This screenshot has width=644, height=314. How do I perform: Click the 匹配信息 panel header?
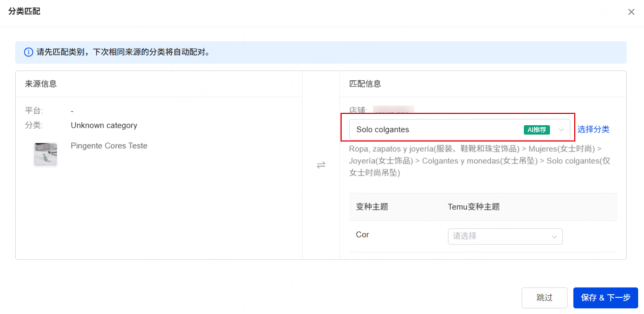[365, 84]
